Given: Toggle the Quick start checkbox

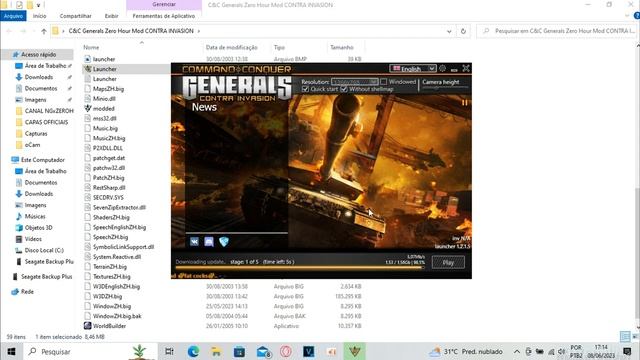Looking at the screenshot, I should (x=305, y=89).
